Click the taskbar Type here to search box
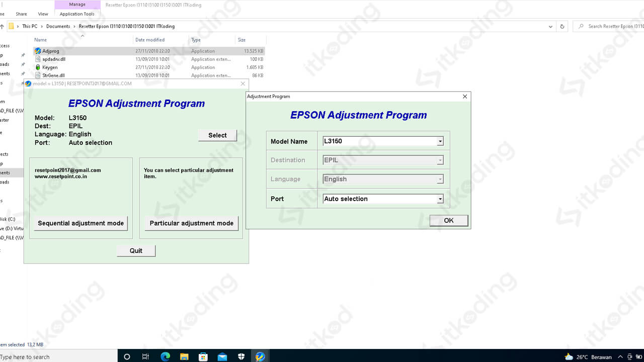This screenshot has height=362, width=644. click(58, 357)
